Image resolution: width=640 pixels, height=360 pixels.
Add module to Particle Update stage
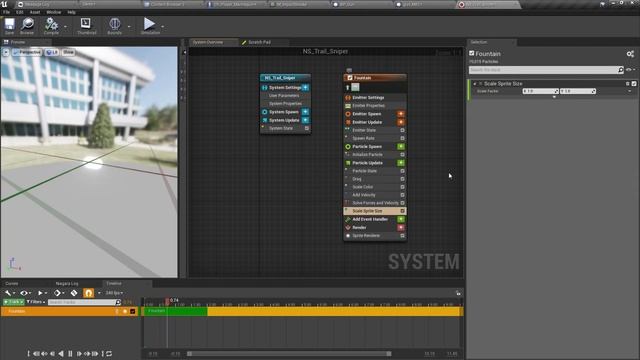[401, 163]
